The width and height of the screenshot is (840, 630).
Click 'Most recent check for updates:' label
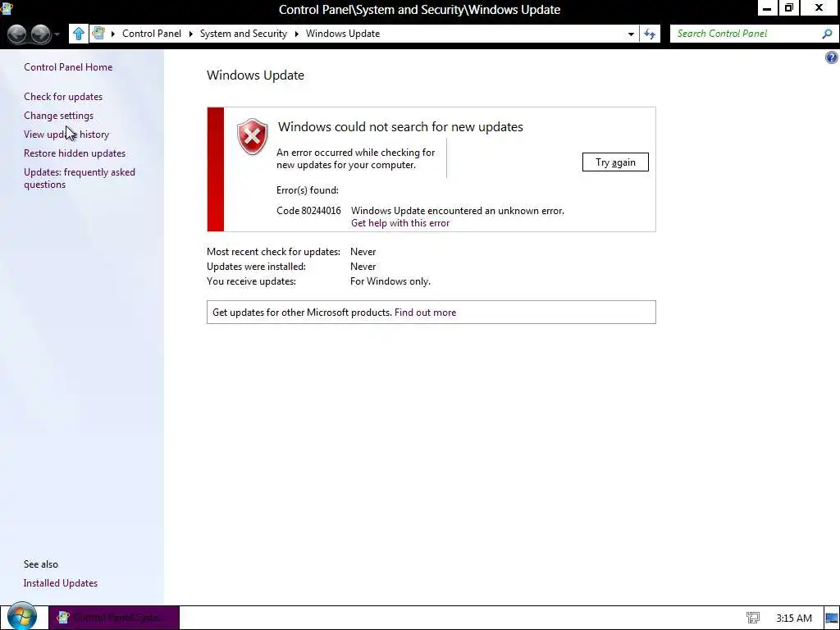tap(273, 252)
